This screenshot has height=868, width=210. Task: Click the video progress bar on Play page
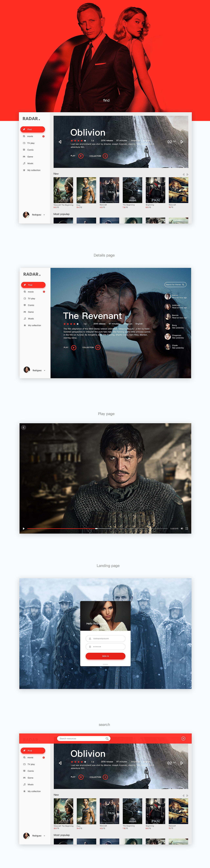98,529
